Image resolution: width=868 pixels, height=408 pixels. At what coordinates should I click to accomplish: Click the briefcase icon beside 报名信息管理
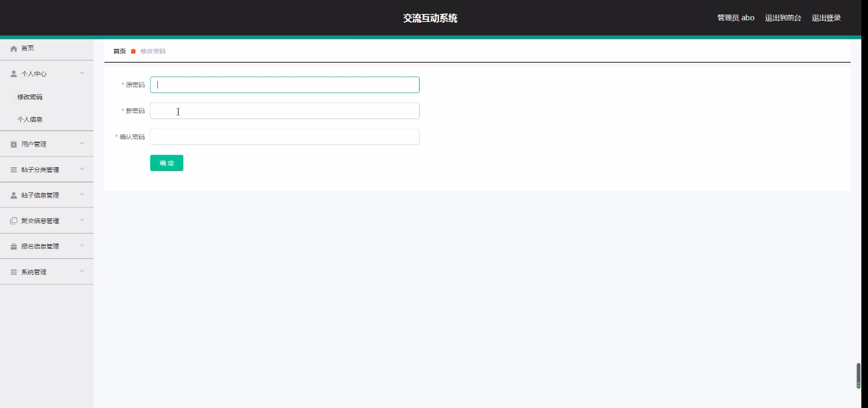pyautogui.click(x=13, y=247)
